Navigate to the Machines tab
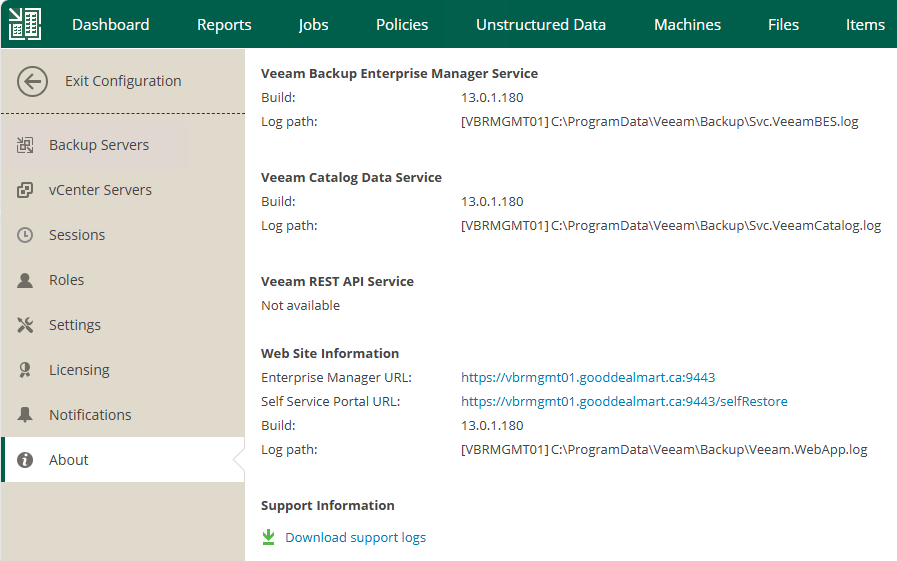897x561 pixels. tap(687, 24)
